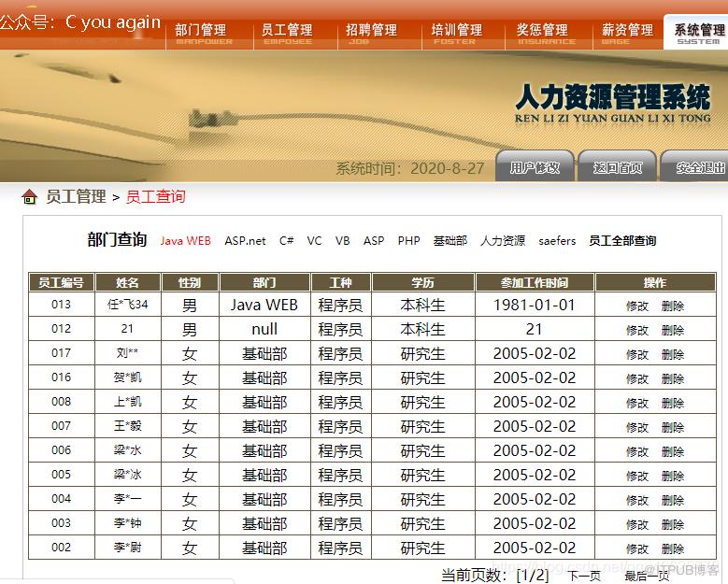Click 删除 for employee 004
Image resolution: width=728 pixels, height=584 pixels.
(x=673, y=501)
